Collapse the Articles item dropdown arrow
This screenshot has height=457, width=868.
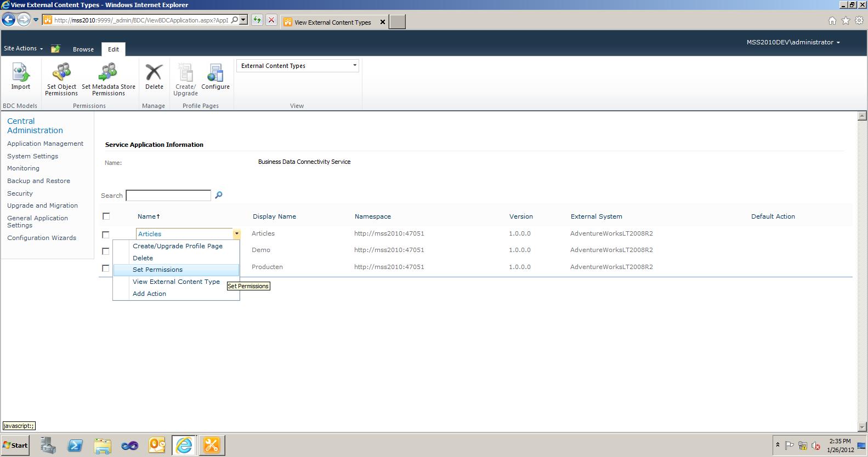coord(236,234)
